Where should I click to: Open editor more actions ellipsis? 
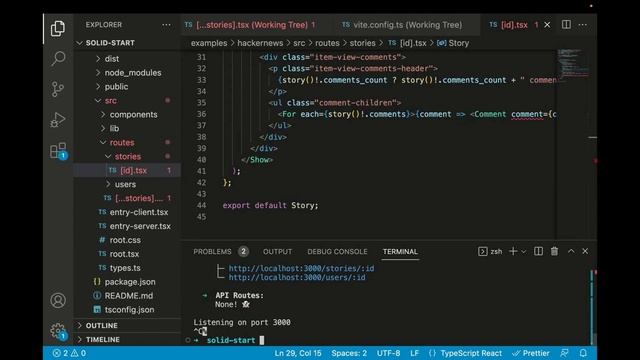(583, 25)
